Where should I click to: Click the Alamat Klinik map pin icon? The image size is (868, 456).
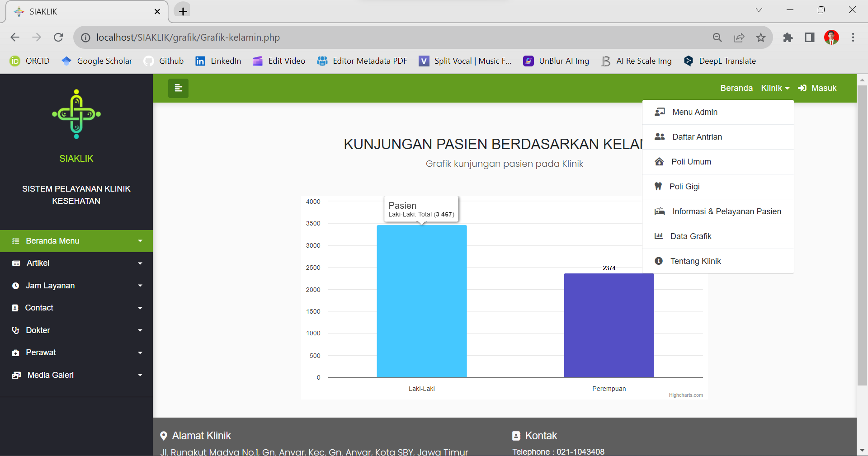coord(164,436)
